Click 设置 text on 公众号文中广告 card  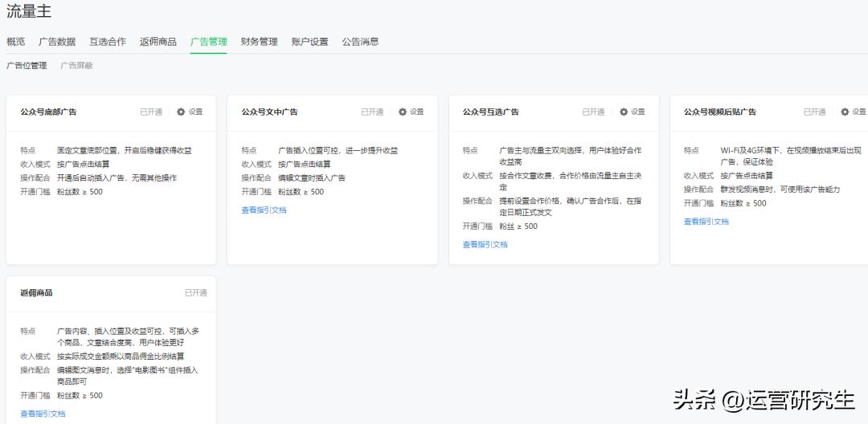(x=417, y=112)
